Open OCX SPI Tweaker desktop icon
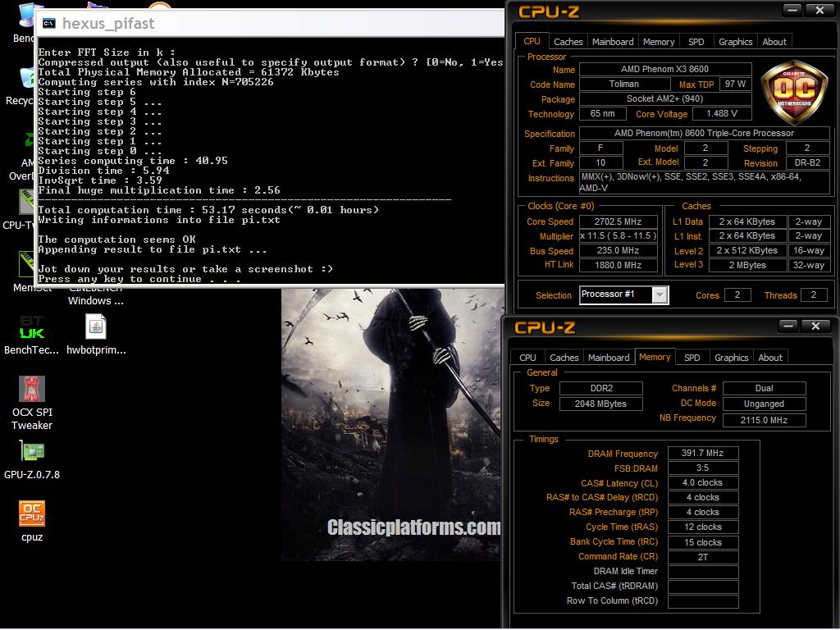The height and width of the screenshot is (630, 840). pos(32,403)
